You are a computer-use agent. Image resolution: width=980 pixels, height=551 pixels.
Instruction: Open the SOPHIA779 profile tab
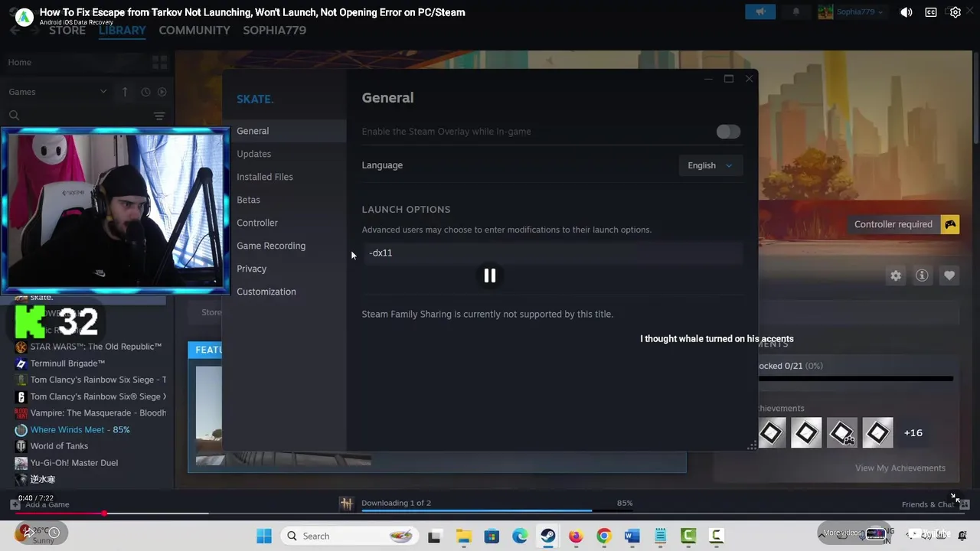tap(274, 30)
